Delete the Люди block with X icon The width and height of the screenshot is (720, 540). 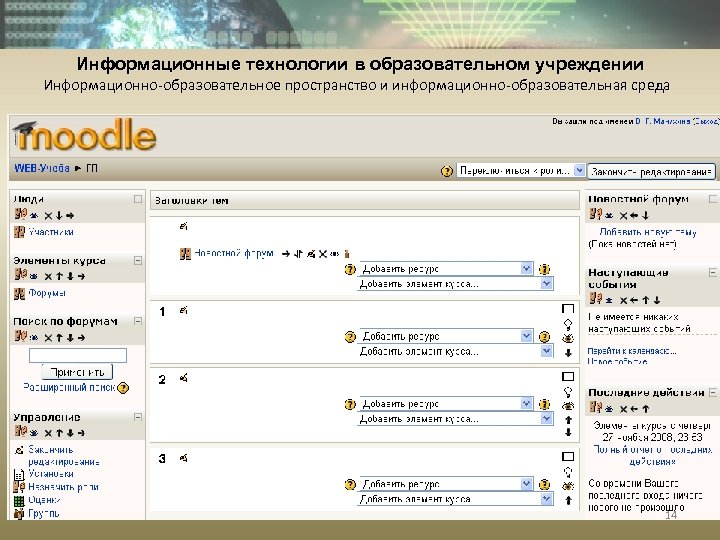point(48,215)
